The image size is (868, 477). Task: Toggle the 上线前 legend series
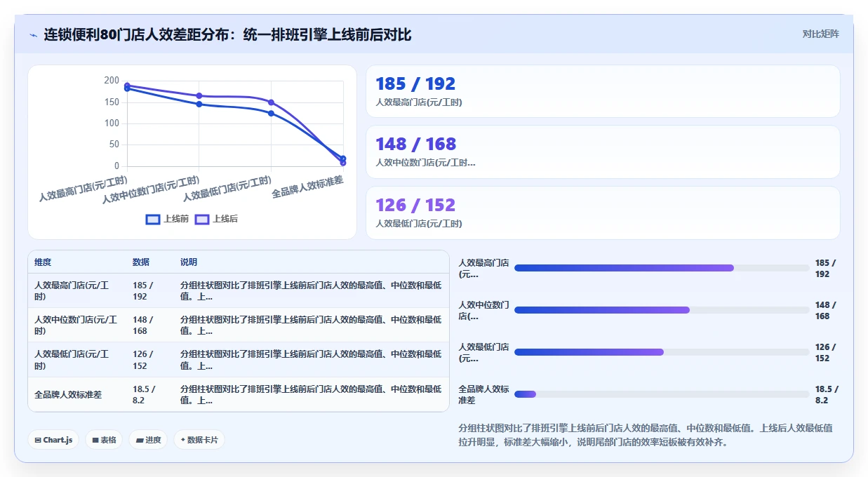(x=167, y=219)
